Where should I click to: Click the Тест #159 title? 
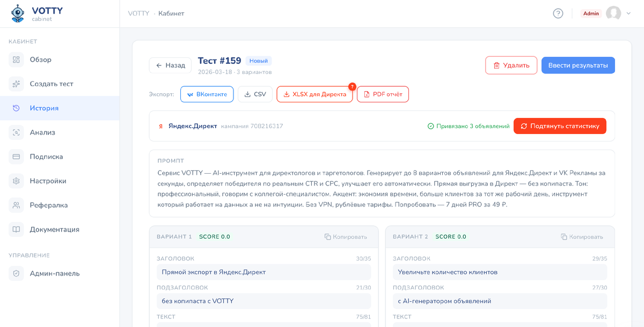point(219,61)
